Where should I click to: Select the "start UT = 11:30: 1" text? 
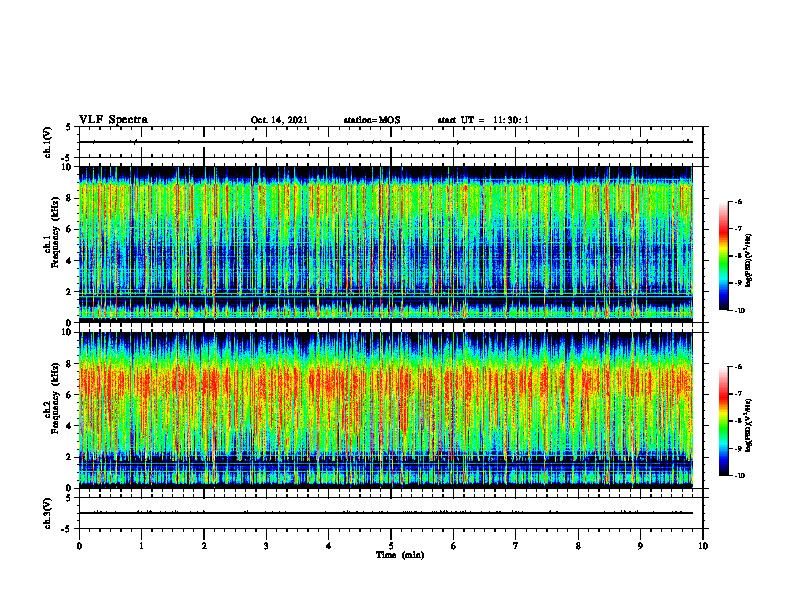coord(483,120)
